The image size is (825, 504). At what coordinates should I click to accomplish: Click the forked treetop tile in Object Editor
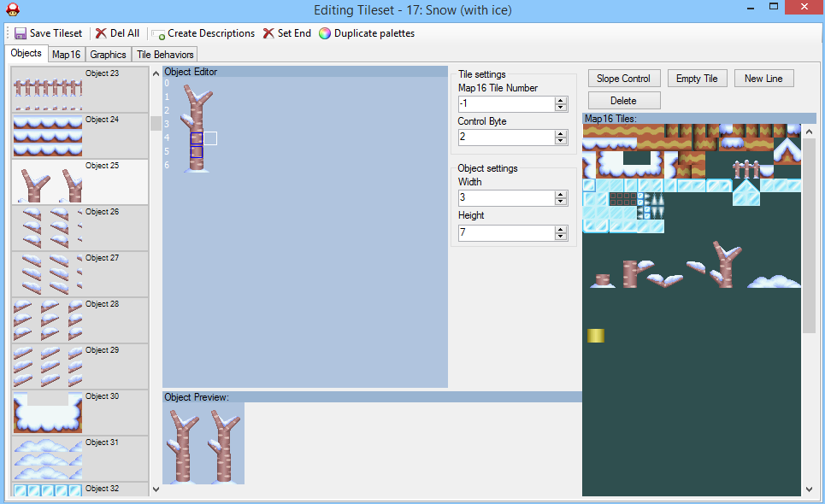(x=197, y=97)
